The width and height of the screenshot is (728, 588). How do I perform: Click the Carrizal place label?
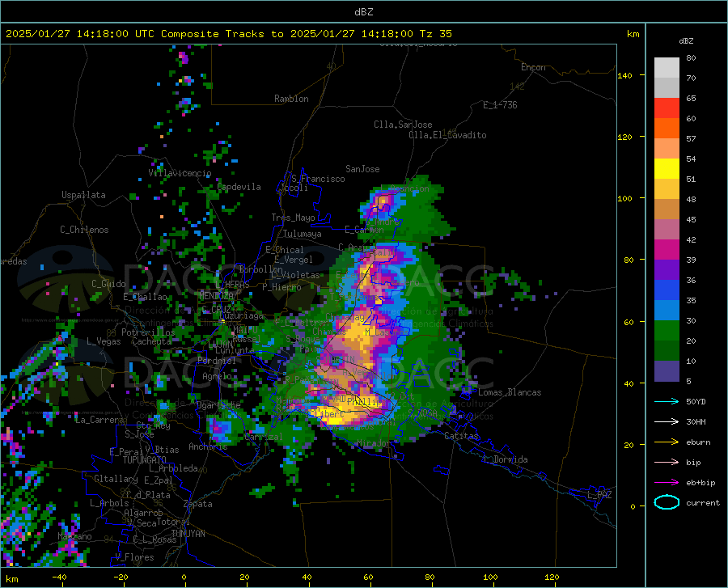263,437
